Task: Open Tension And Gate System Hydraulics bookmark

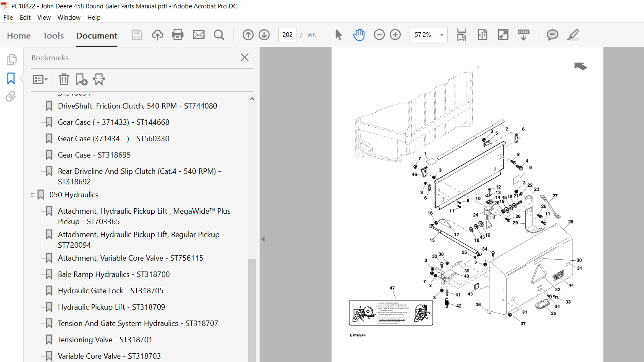Action: (x=138, y=323)
